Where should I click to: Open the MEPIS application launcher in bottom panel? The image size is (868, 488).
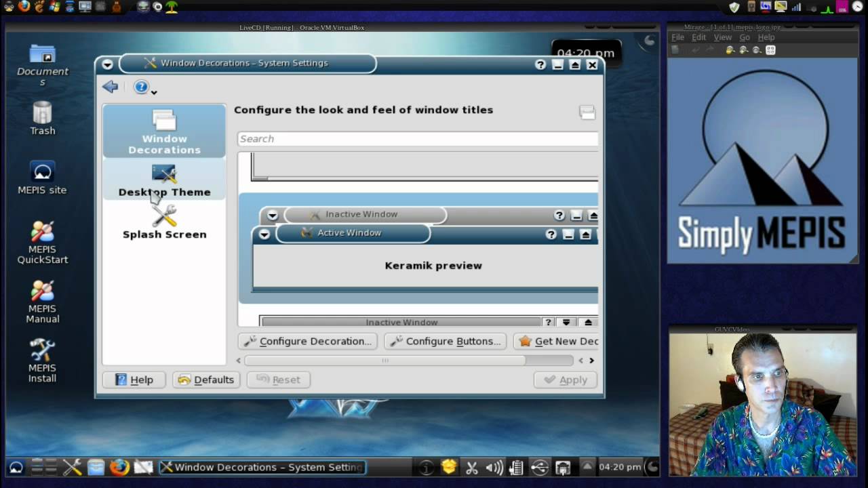tap(16, 467)
